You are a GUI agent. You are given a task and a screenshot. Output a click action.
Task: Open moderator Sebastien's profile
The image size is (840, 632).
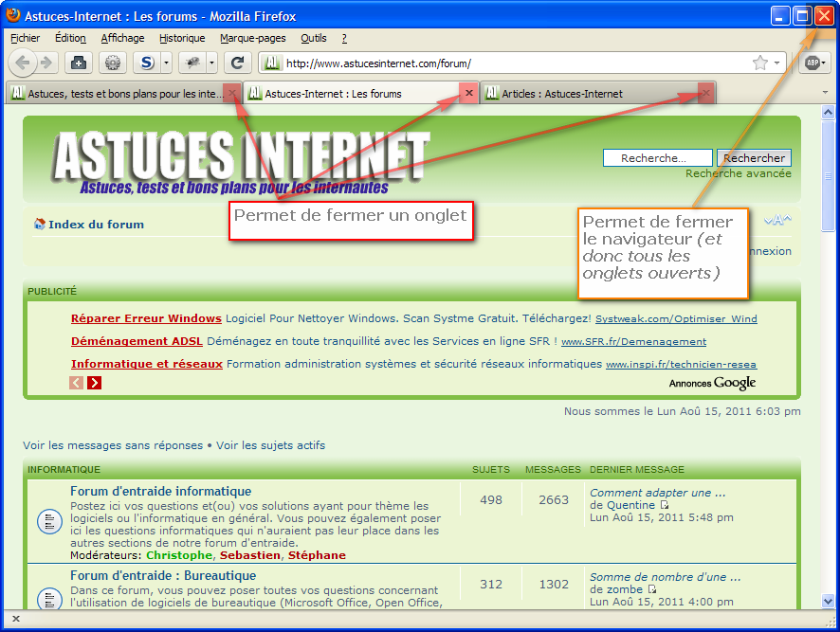[x=250, y=555]
